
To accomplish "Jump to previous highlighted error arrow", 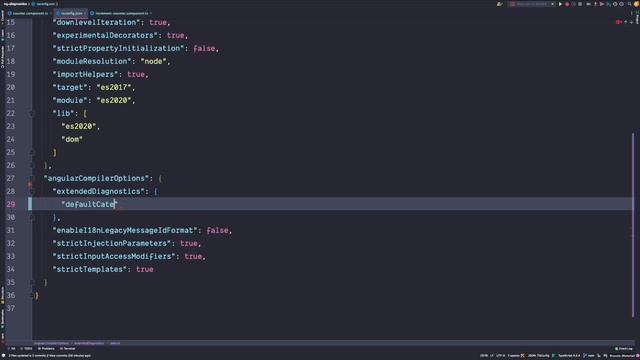I will [625, 22].
